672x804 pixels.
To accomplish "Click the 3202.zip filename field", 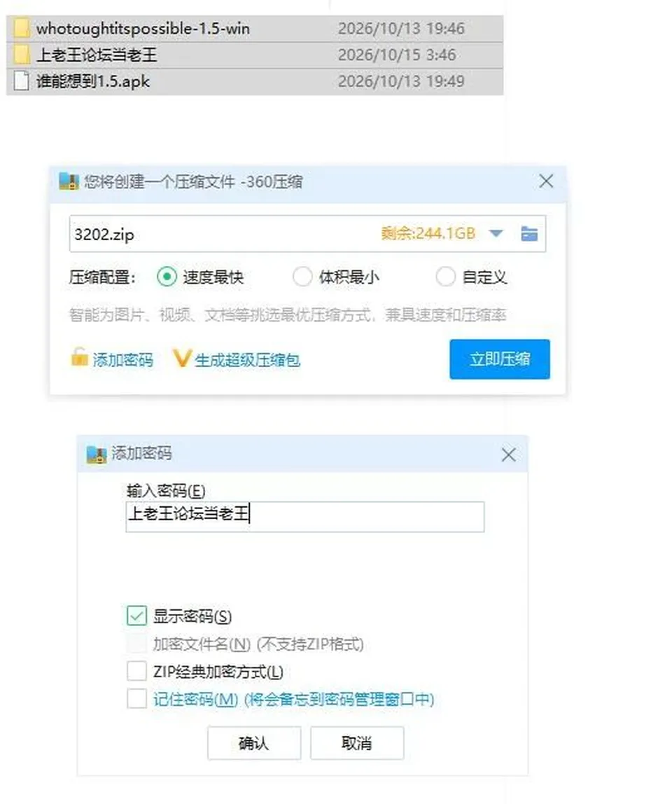I will 307,234.
